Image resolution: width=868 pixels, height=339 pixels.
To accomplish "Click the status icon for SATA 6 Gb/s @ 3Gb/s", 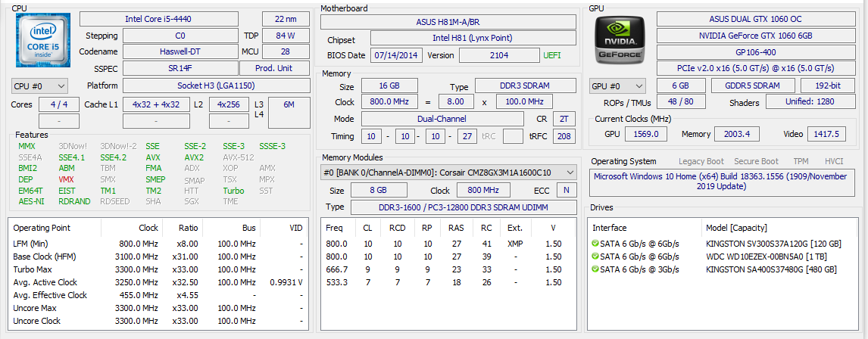I will click(x=595, y=269).
